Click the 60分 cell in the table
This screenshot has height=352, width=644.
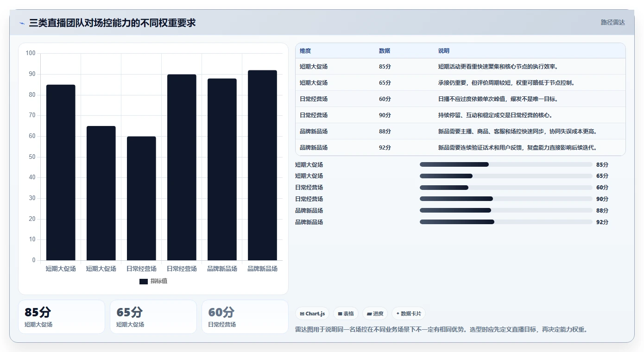click(385, 99)
